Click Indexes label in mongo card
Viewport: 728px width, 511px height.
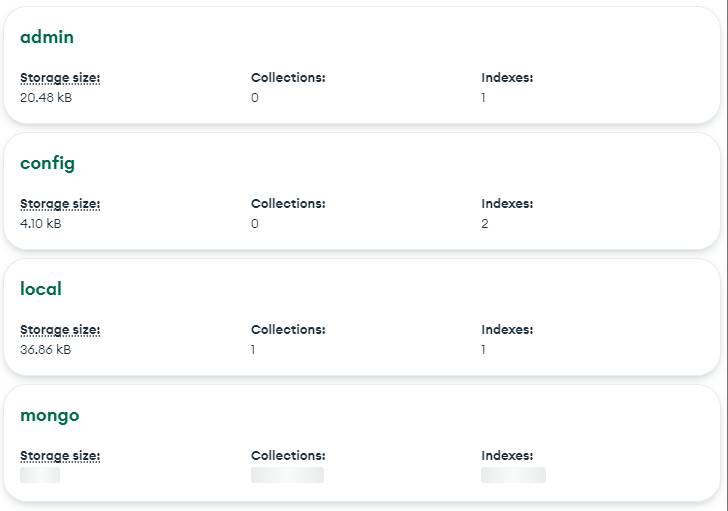[507, 456]
